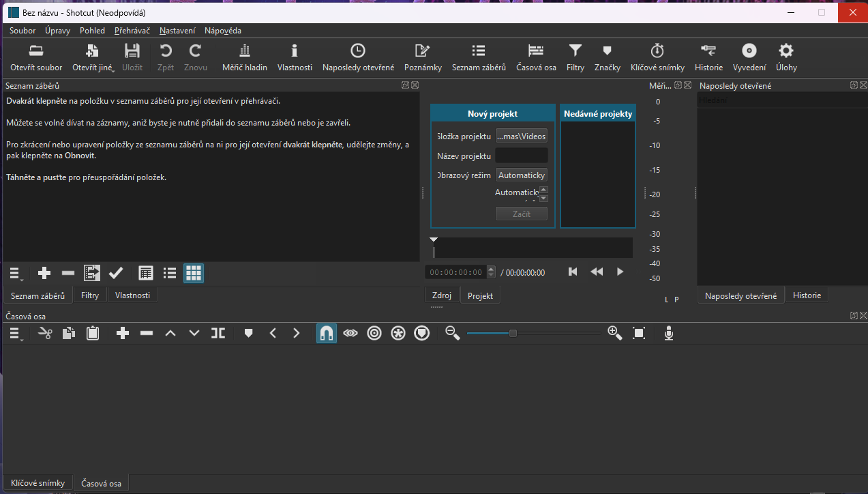Open Úpravy menu
868x494 pixels.
(x=57, y=31)
